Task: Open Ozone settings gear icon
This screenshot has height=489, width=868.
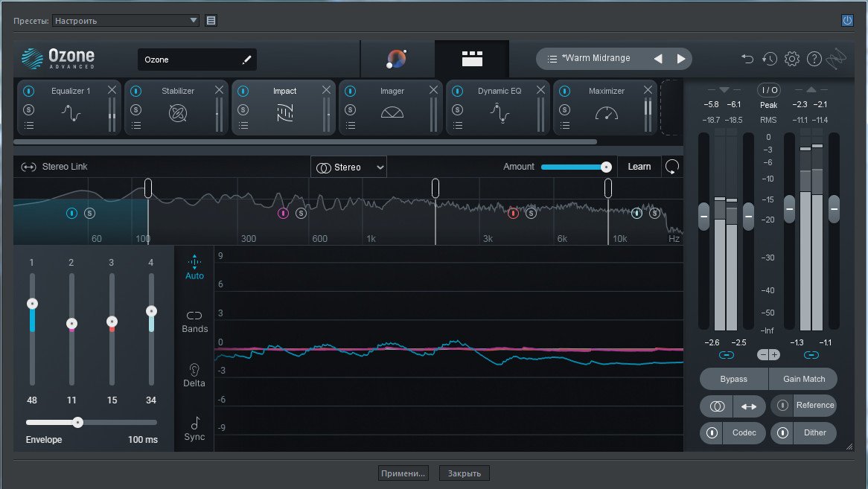Action: (x=792, y=59)
